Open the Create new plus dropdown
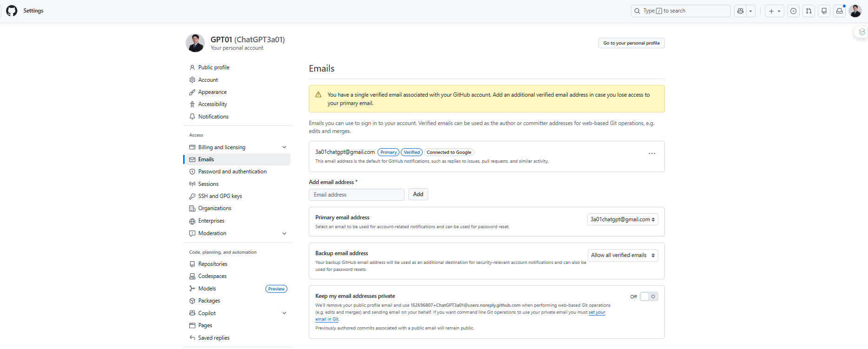Image resolution: width=868 pixels, height=349 pixels. pos(774,11)
